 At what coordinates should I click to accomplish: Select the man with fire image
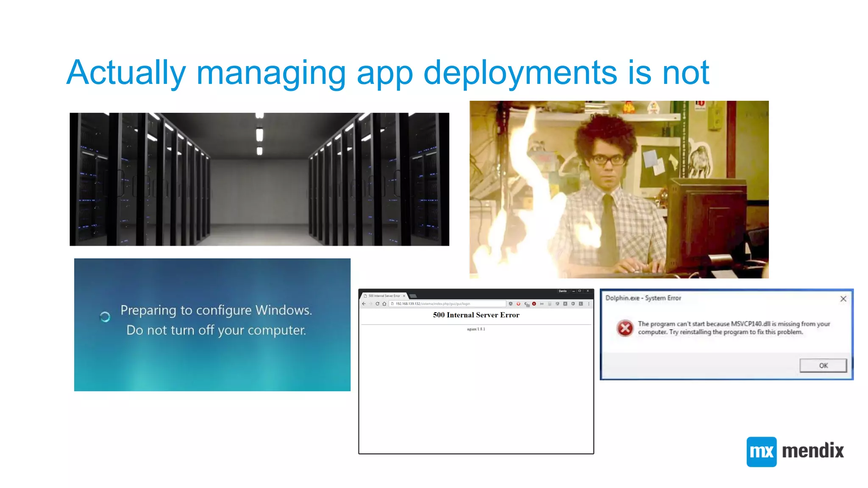[619, 189]
